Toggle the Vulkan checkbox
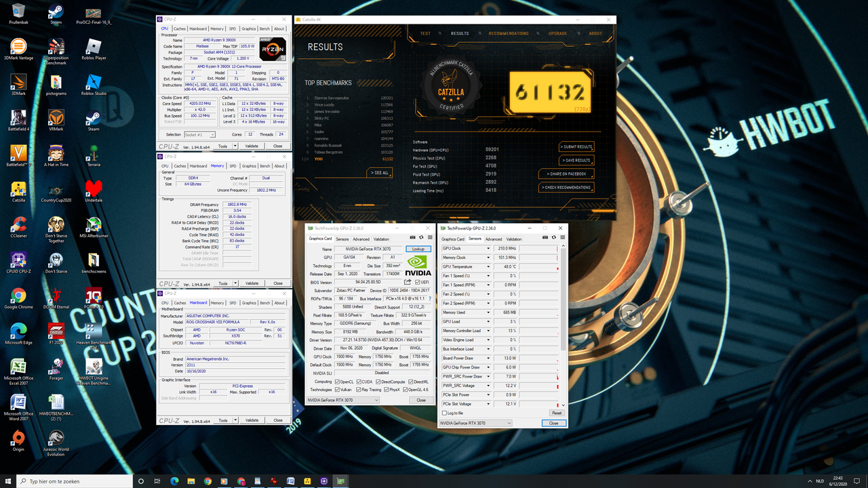The width and height of the screenshot is (868, 488). pos(337,390)
